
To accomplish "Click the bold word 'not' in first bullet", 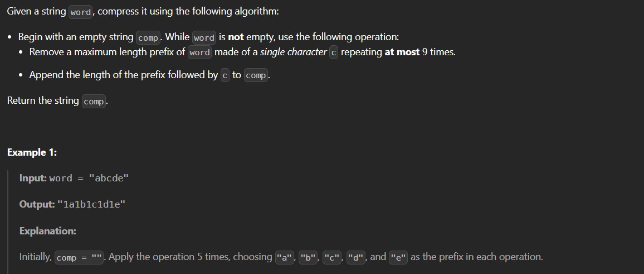I will pyautogui.click(x=236, y=37).
